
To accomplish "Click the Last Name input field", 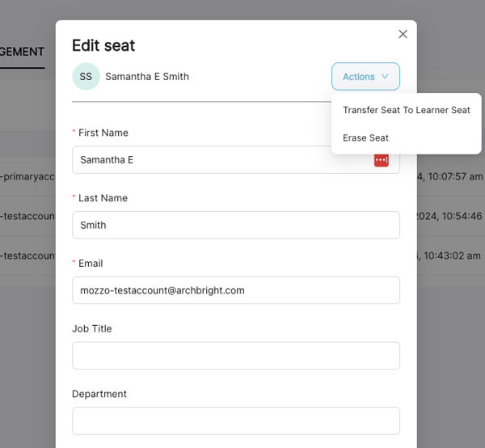I will (236, 225).
